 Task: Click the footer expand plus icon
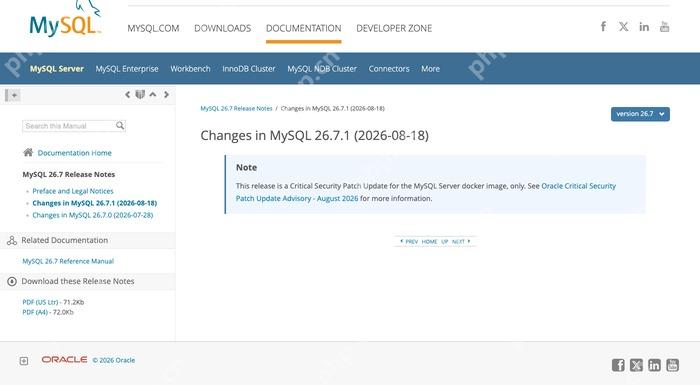[x=24, y=361]
